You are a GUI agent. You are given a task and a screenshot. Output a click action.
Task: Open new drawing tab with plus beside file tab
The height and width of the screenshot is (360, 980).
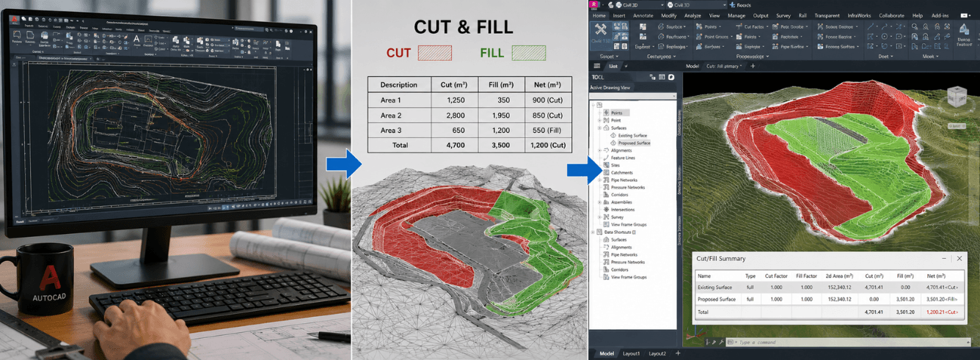click(752, 66)
